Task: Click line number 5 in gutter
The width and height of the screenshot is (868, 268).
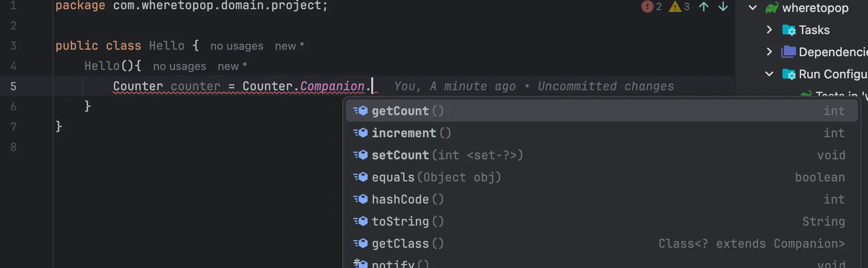Action: pyautogui.click(x=13, y=87)
